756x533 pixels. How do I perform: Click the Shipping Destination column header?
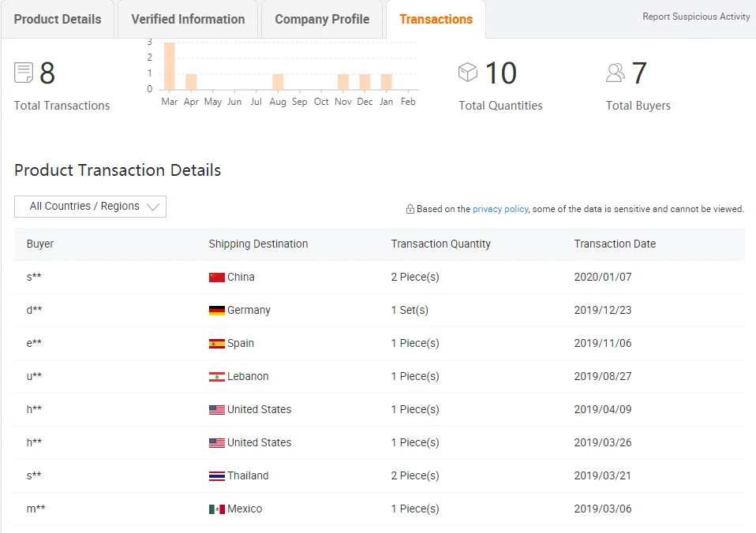[258, 244]
